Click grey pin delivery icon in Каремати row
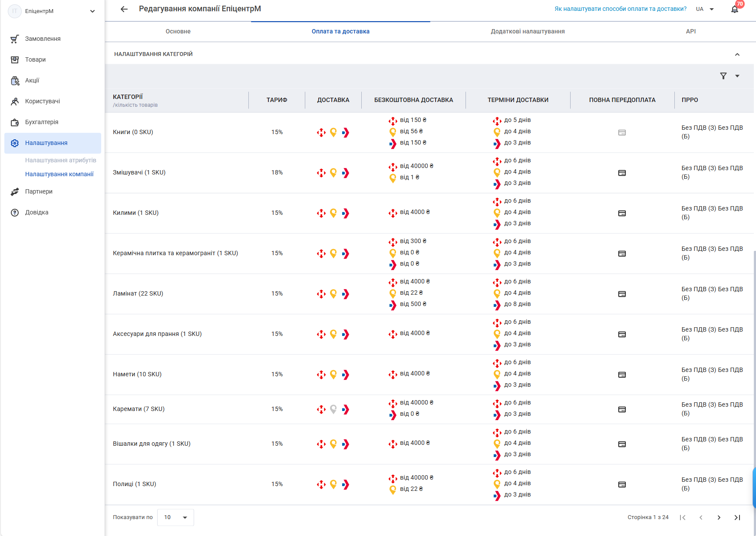Screen dimensions: 756x536 tap(333, 409)
